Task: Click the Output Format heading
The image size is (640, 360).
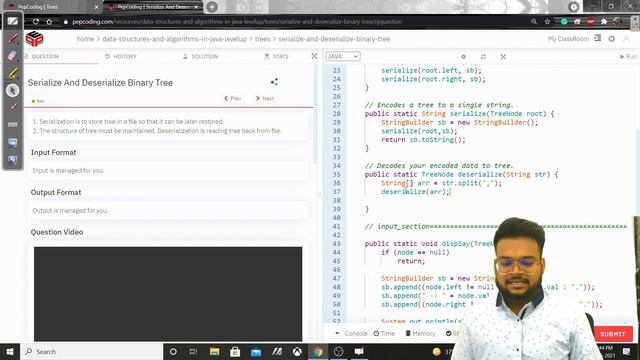Action: (x=56, y=192)
